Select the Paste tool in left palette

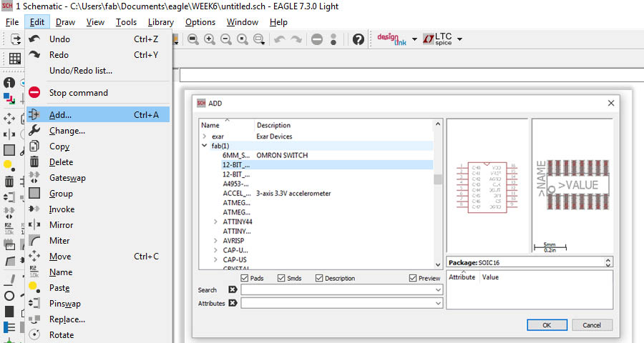point(9,166)
